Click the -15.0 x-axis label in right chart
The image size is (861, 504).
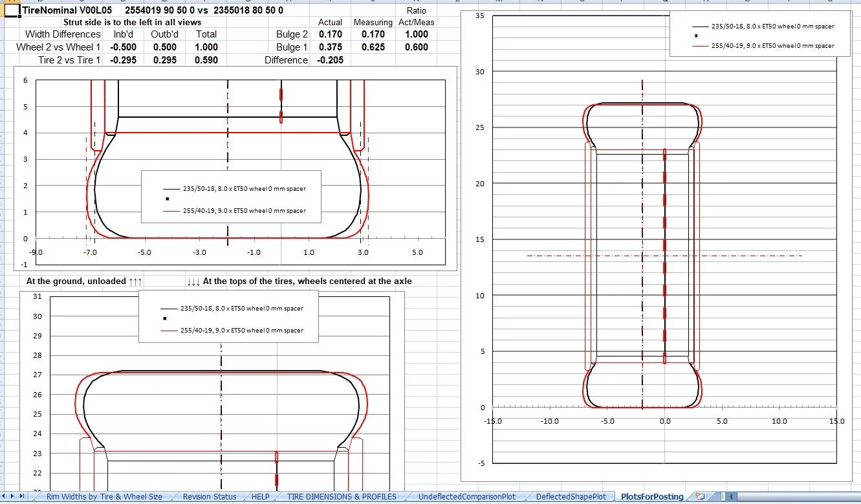click(x=493, y=421)
